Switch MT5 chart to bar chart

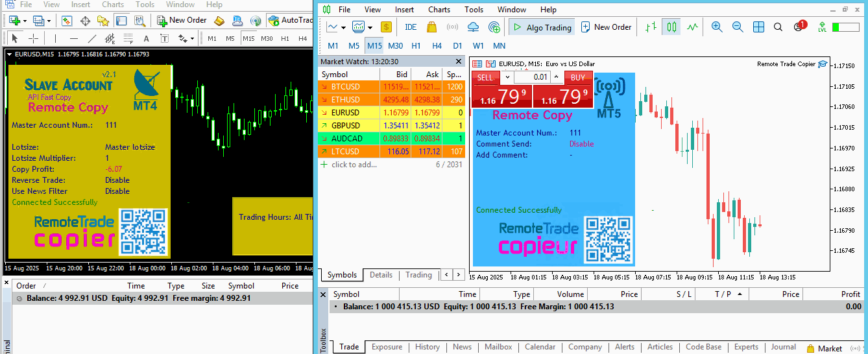(x=651, y=27)
